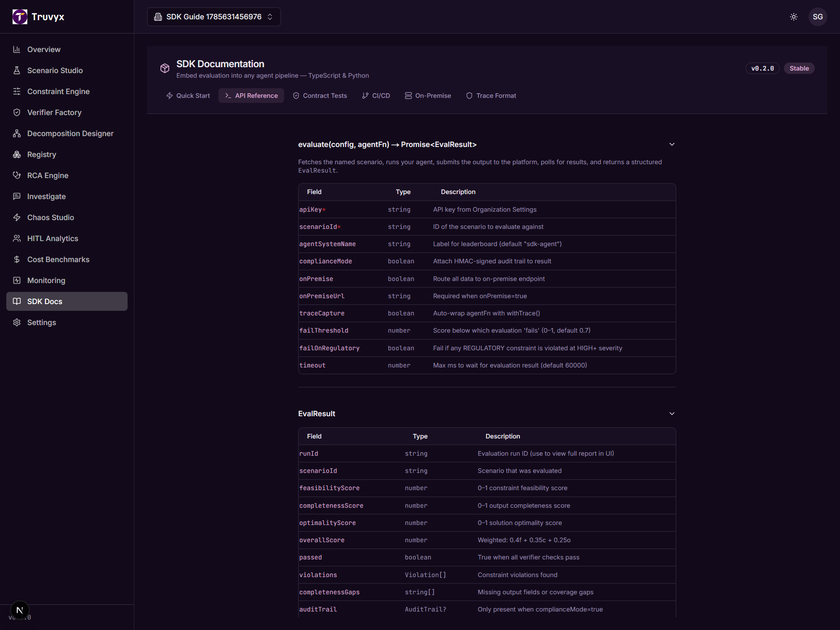Click the RCA Engine stethoscope icon
The image size is (840, 630).
click(17, 176)
